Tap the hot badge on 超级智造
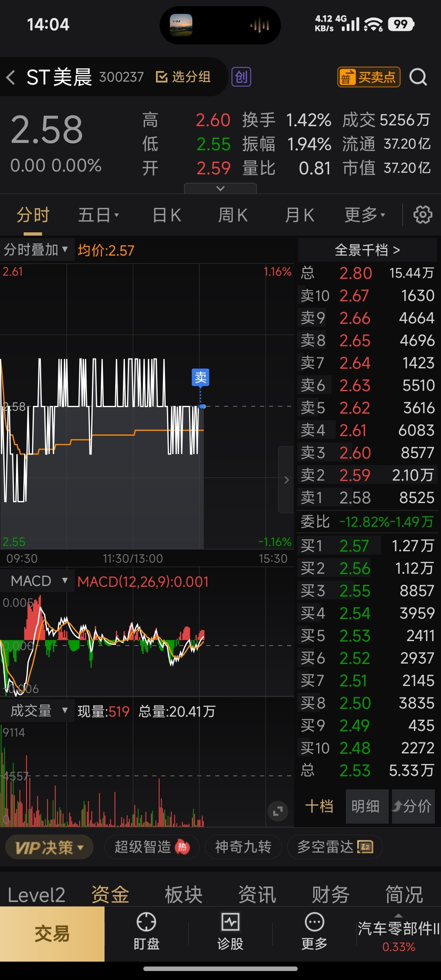This screenshot has width=441, height=980. tap(183, 847)
